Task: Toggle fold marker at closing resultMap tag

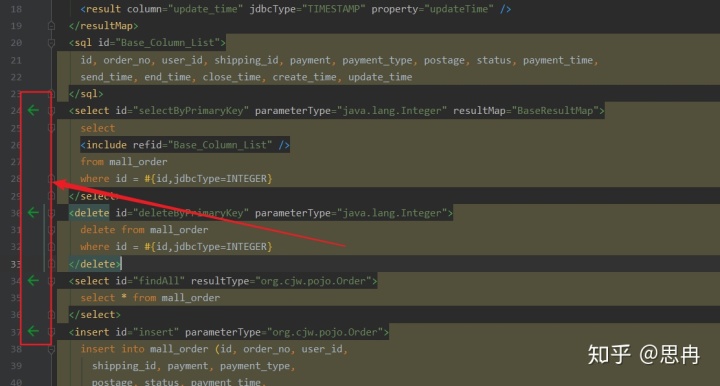Action: tap(51, 26)
